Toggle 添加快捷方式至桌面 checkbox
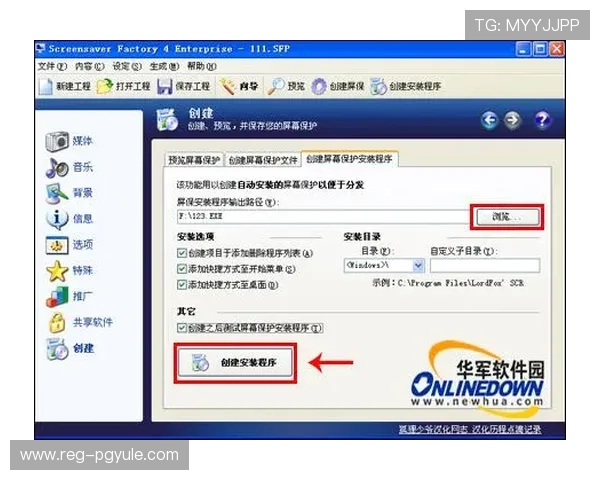Screen dimensions: 600x480 [x=182, y=284]
